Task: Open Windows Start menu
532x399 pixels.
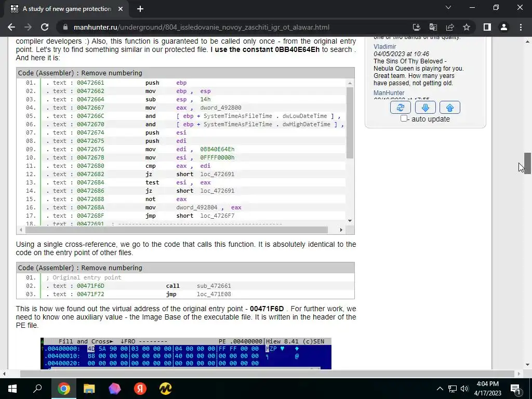Action: (x=12, y=389)
